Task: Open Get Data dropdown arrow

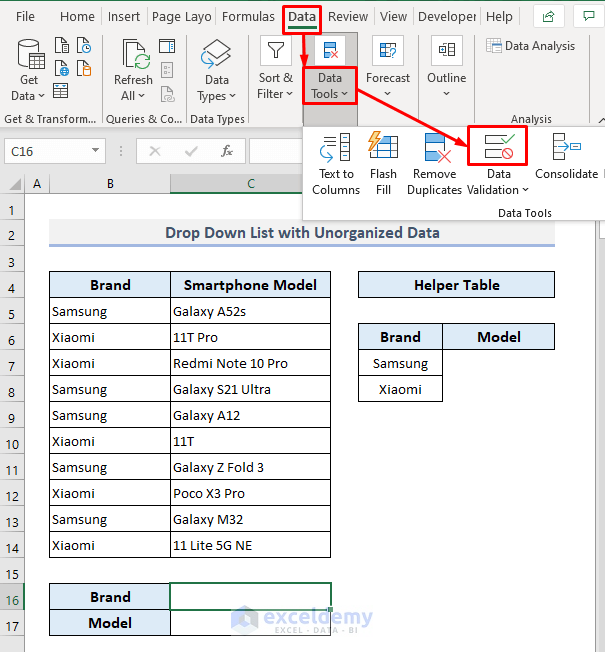Action: tap(41, 96)
